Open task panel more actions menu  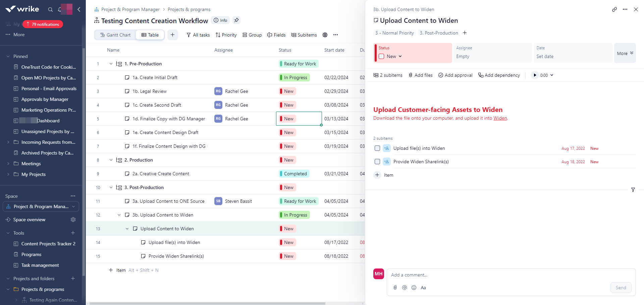[x=625, y=9]
